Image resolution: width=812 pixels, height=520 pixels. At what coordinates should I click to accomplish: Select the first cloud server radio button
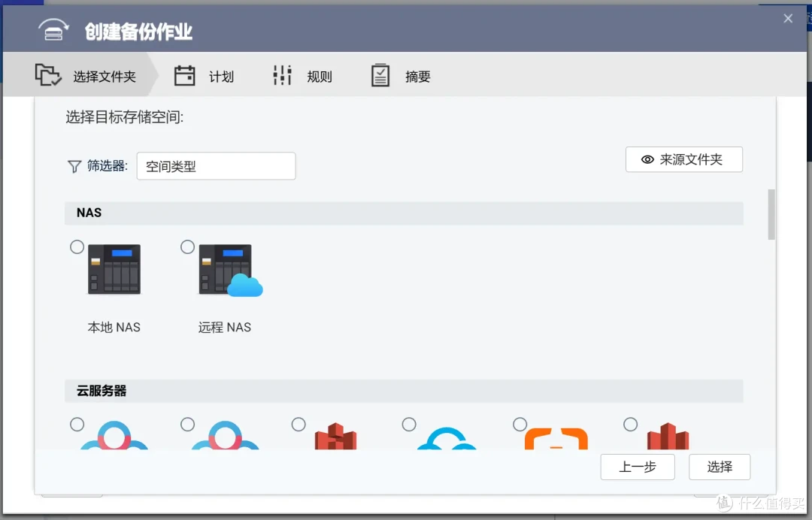point(77,425)
